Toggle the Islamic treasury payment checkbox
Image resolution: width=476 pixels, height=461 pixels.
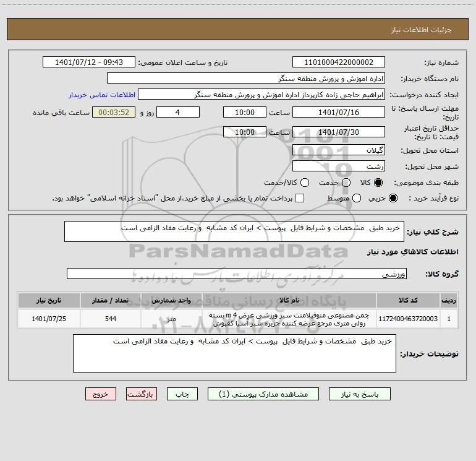300,198
